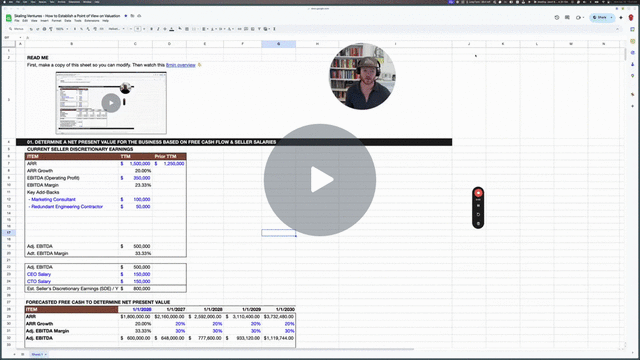Collapse the toolbar with the chevron
The image size is (640, 360).
click(x=618, y=29)
